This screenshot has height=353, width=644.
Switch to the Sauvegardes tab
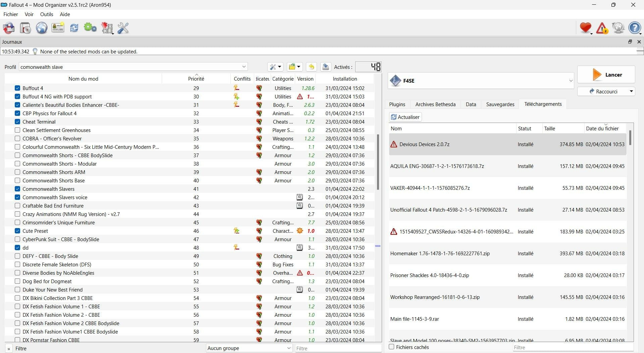(500, 104)
